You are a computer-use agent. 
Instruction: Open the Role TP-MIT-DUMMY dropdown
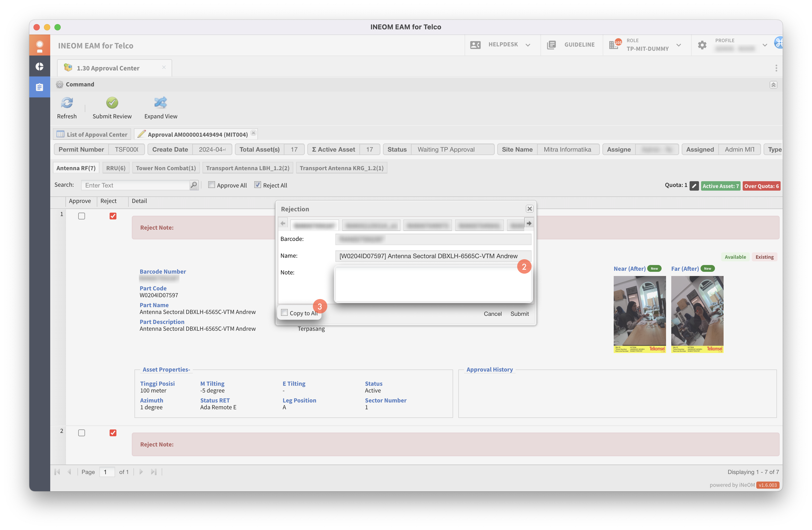(679, 45)
